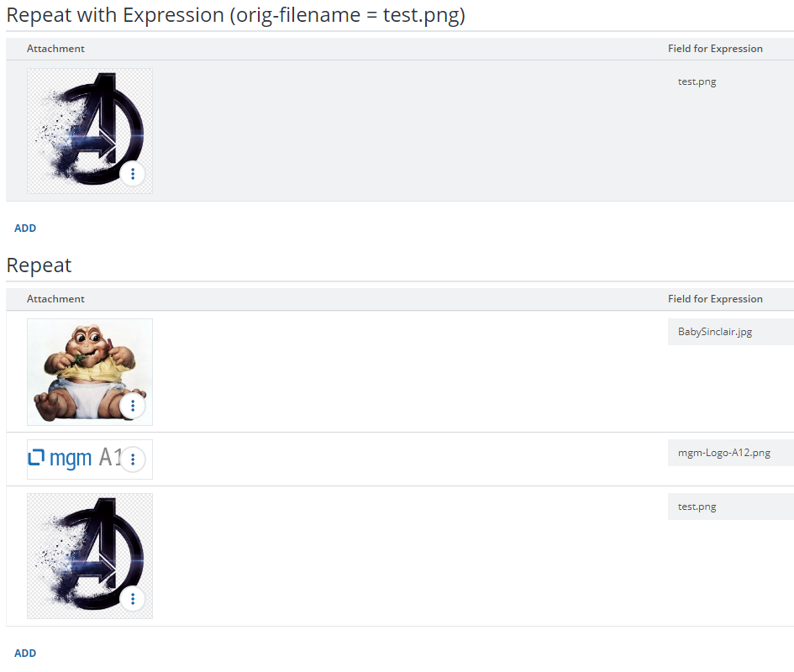The image size is (794, 672).
Task: Click Field for Expression header in the first table
Action: 715,49
